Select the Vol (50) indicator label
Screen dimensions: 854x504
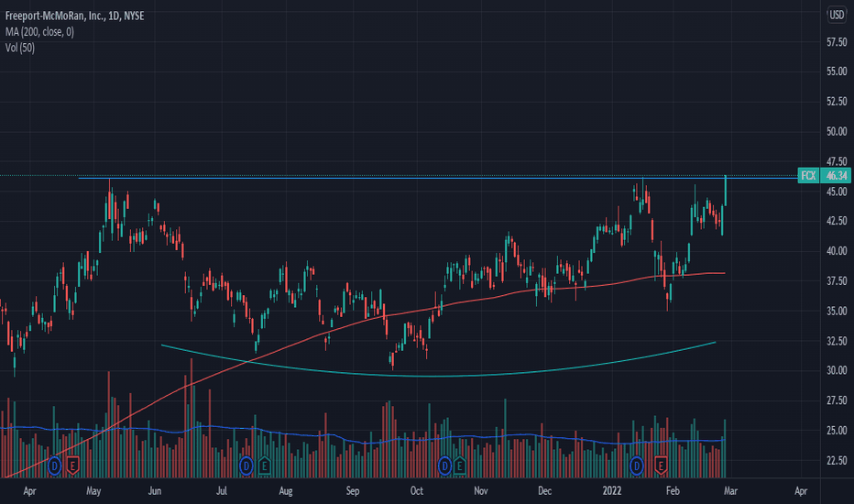tap(19, 48)
